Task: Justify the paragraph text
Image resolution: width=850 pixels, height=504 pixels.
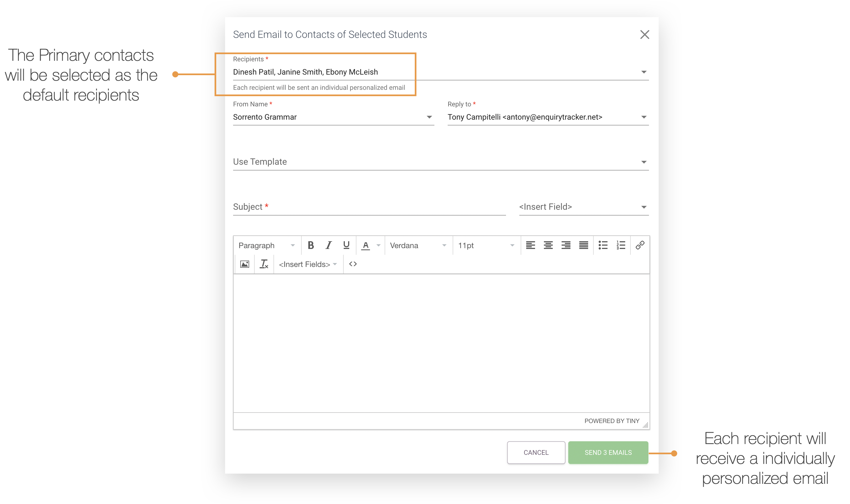Action: [583, 245]
